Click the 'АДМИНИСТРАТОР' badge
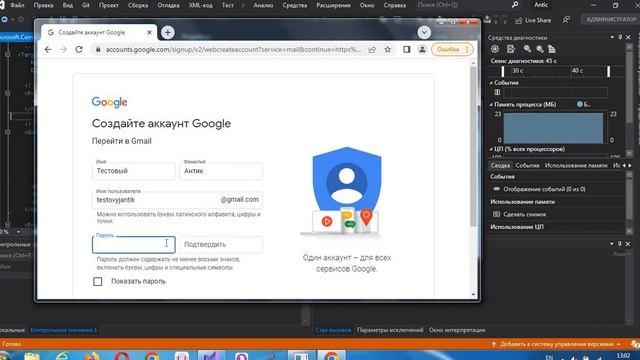 click(x=611, y=19)
